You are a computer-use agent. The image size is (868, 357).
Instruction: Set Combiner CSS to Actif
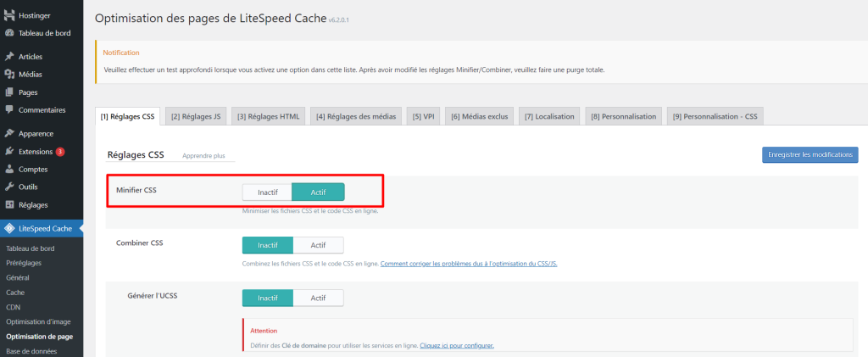click(319, 245)
